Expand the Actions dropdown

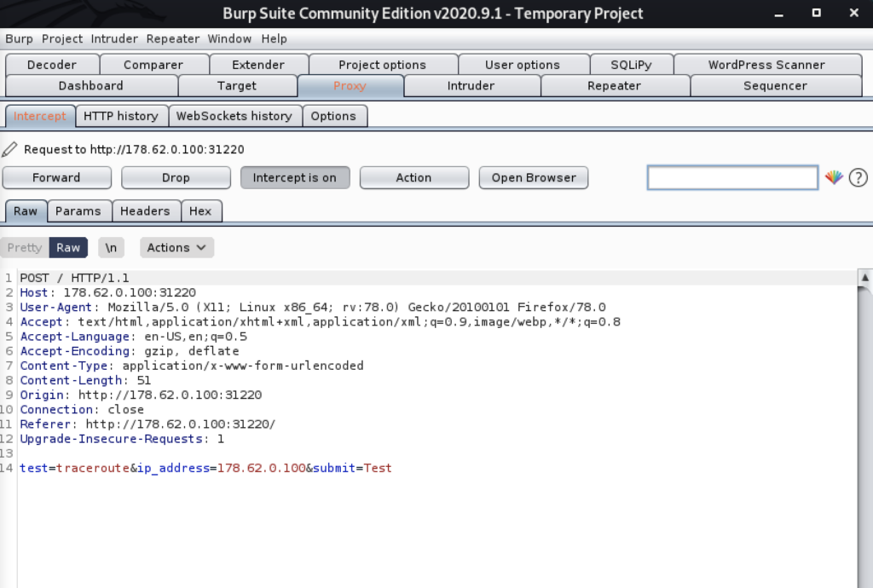coord(176,247)
